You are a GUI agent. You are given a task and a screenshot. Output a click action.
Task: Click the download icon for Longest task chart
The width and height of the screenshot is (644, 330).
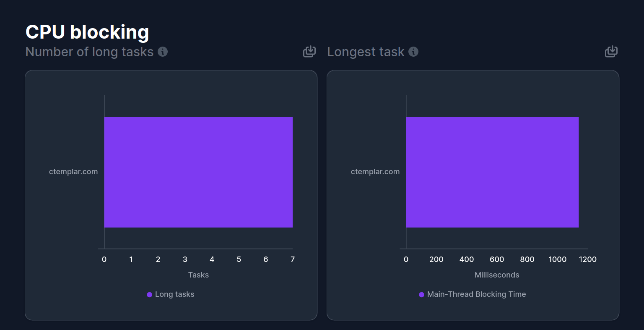point(611,51)
